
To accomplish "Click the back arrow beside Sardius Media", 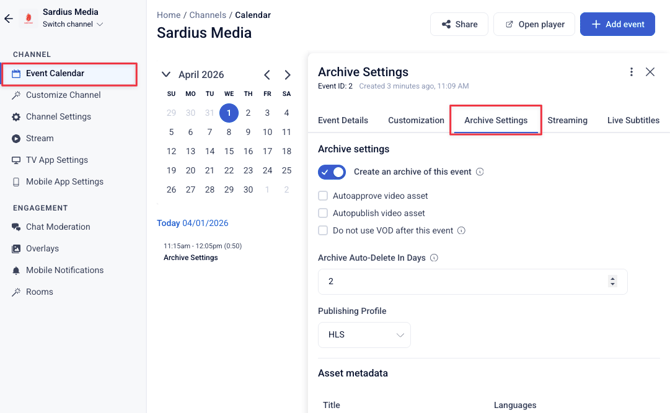I will coord(9,18).
